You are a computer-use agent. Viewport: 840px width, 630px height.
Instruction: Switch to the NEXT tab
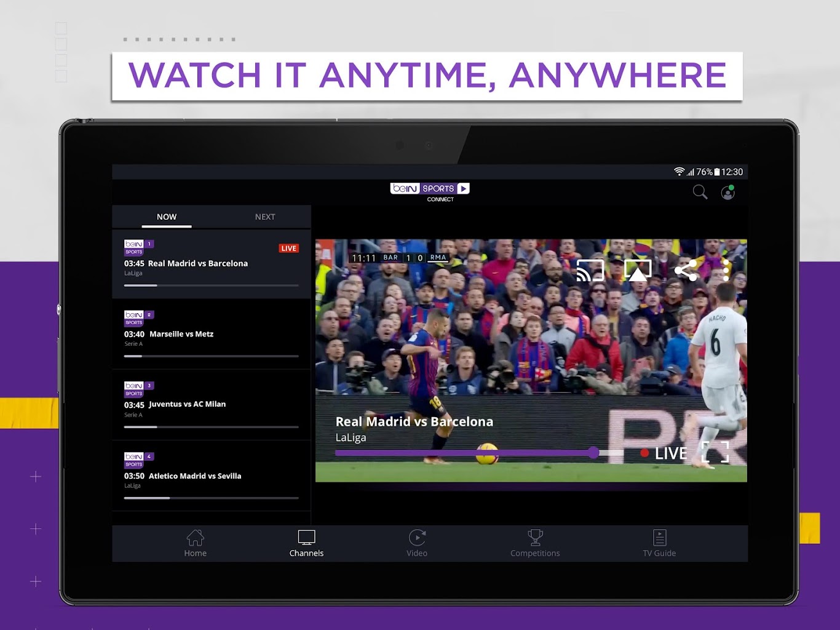265,217
